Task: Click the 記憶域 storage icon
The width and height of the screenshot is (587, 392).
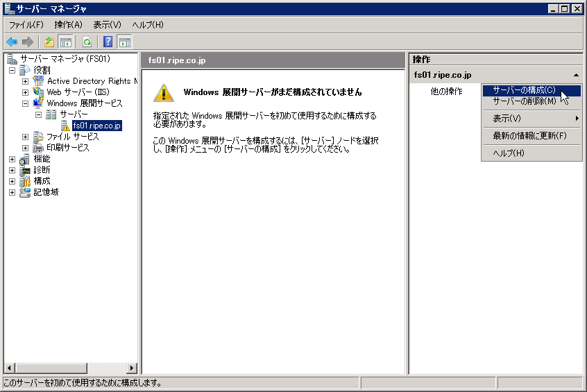Action: point(25,192)
